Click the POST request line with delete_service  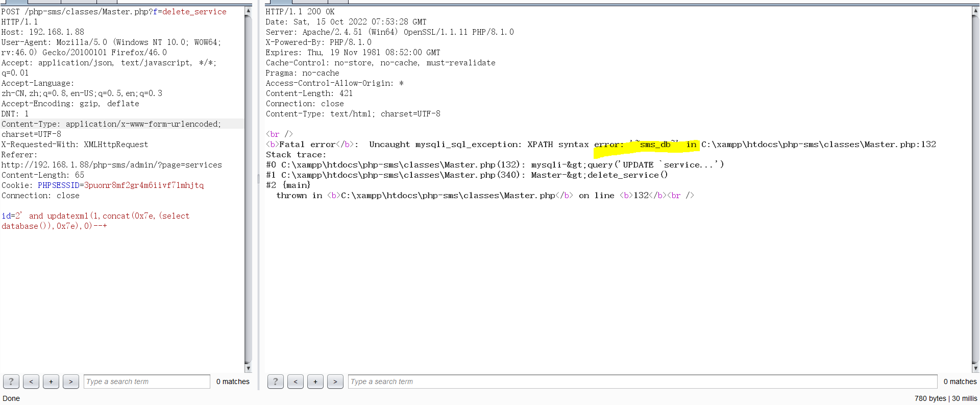[114, 12]
